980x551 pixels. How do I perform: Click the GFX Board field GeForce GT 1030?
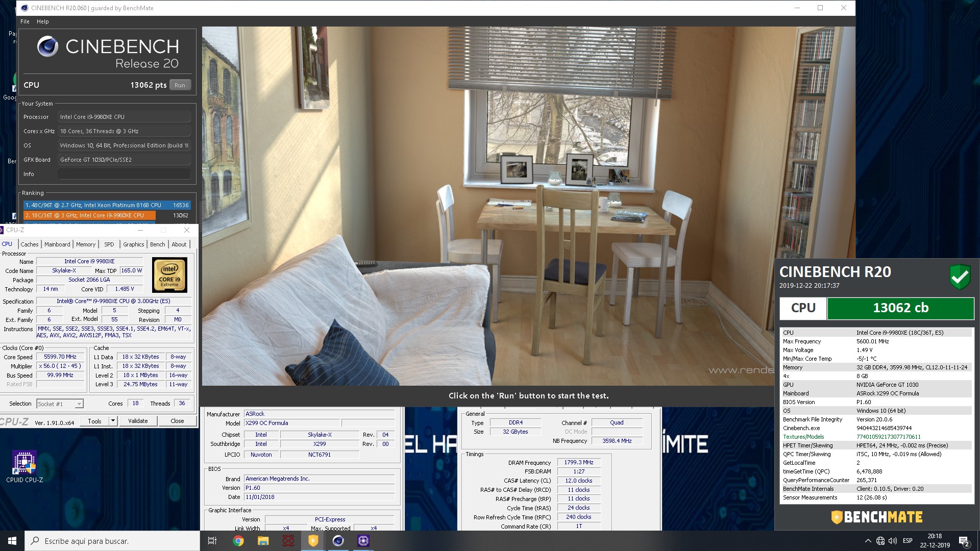pyautogui.click(x=124, y=160)
